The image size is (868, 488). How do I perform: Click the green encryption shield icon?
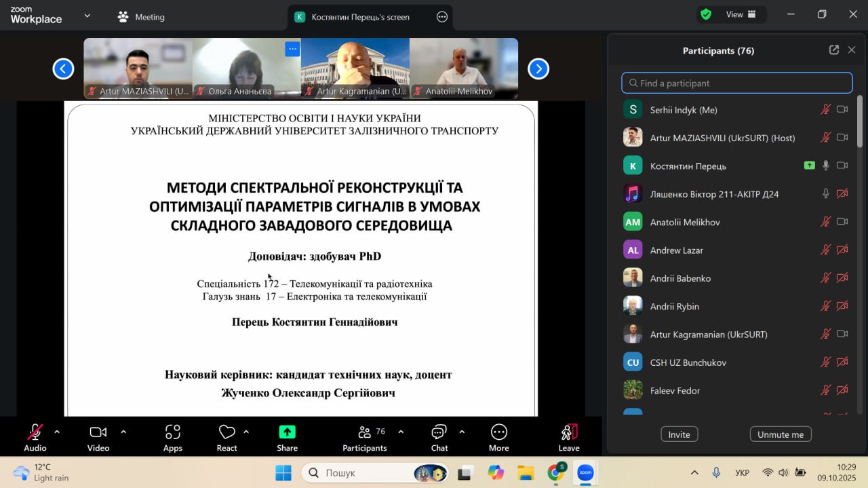pos(706,14)
